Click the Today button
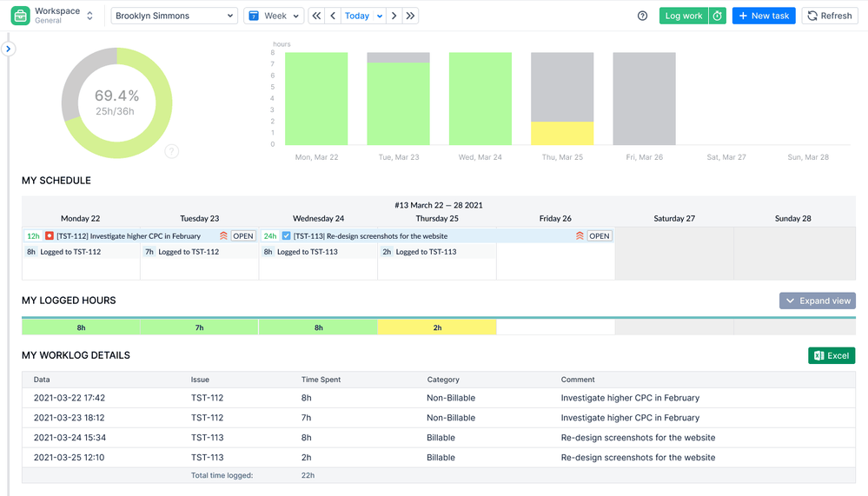 point(356,16)
